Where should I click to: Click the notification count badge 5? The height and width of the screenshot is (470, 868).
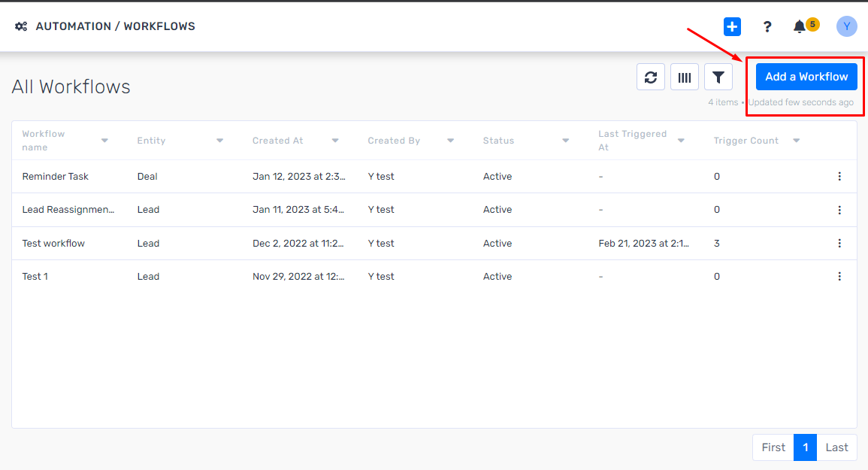pos(812,24)
